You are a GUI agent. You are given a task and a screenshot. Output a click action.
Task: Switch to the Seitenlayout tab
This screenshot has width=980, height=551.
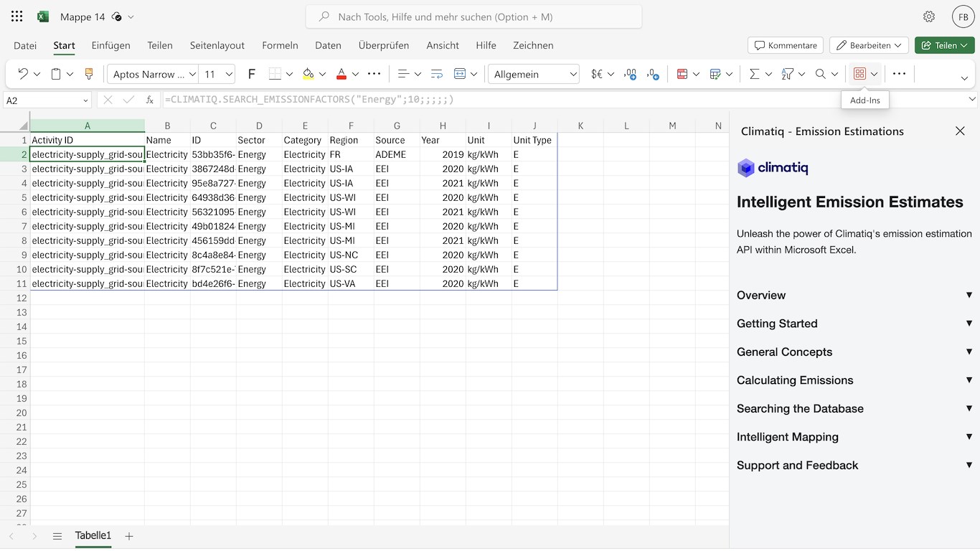click(217, 45)
